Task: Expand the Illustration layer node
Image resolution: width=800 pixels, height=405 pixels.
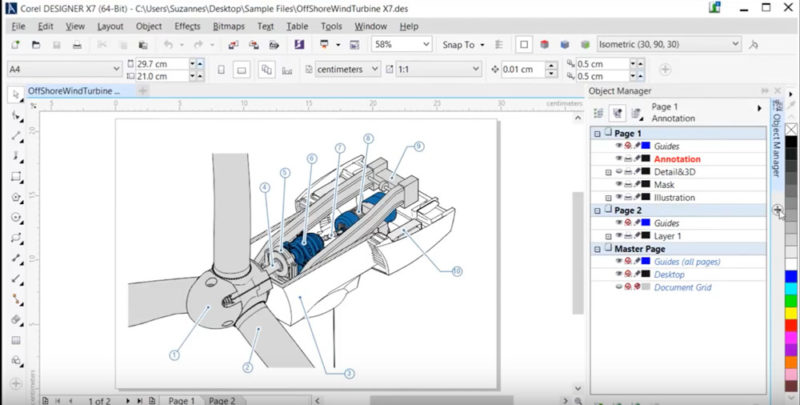Action: [608, 198]
